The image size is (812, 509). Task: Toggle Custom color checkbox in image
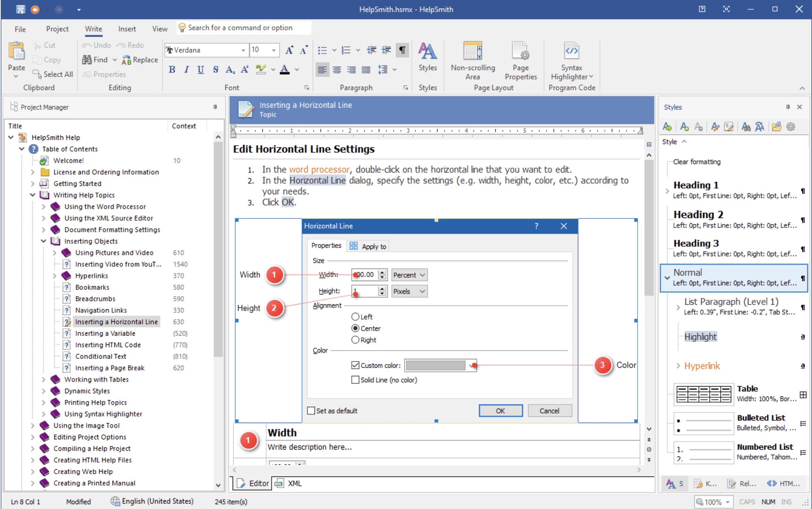[355, 365]
